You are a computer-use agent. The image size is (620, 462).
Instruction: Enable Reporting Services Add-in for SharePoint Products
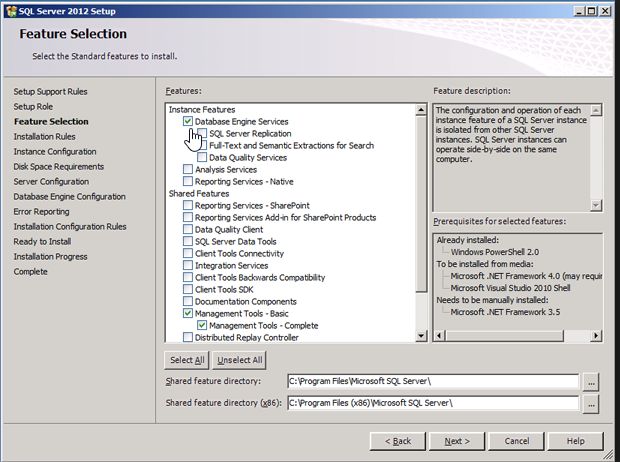pyautogui.click(x=188, y=218)
